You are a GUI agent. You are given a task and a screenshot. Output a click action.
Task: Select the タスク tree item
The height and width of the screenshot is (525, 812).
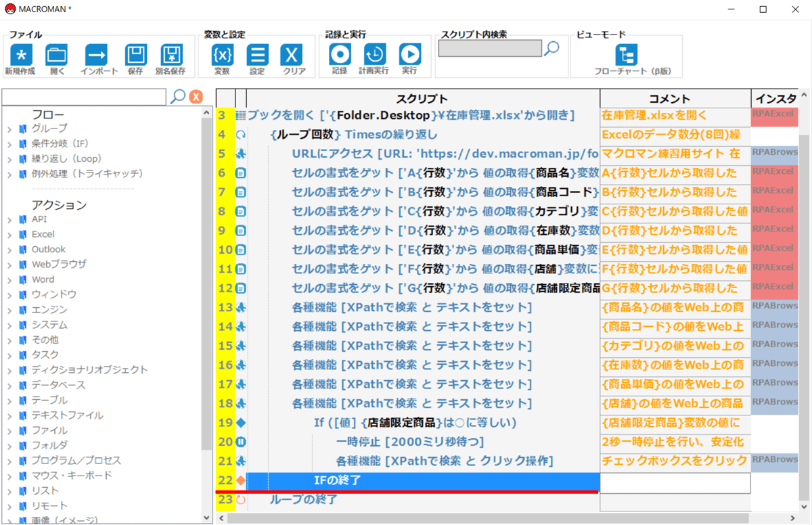click(x=45, y=355)
